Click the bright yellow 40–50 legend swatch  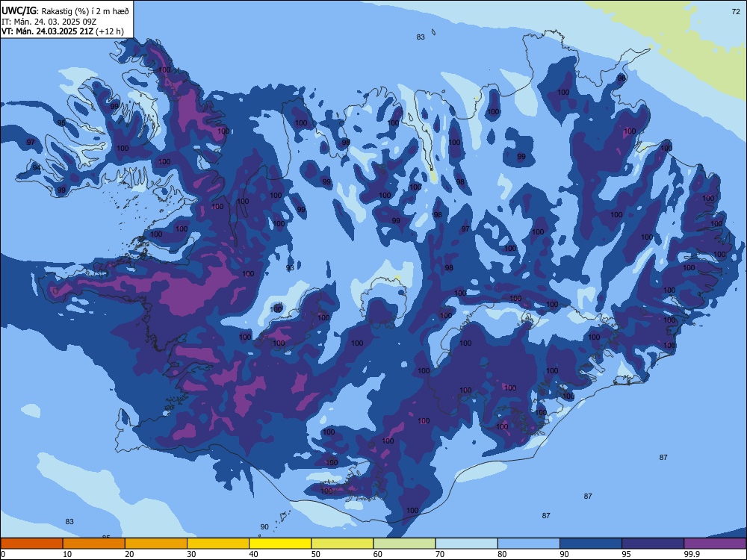[x=280, y=544]
